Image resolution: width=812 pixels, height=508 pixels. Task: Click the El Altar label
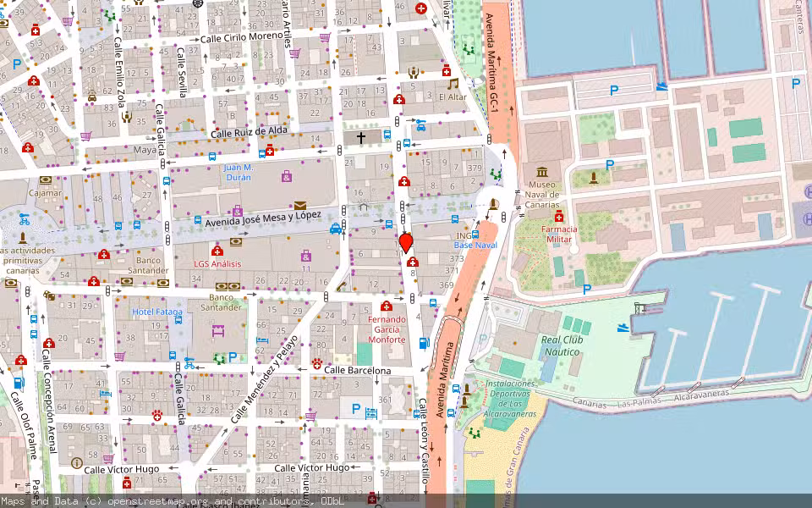click(453, 97)
